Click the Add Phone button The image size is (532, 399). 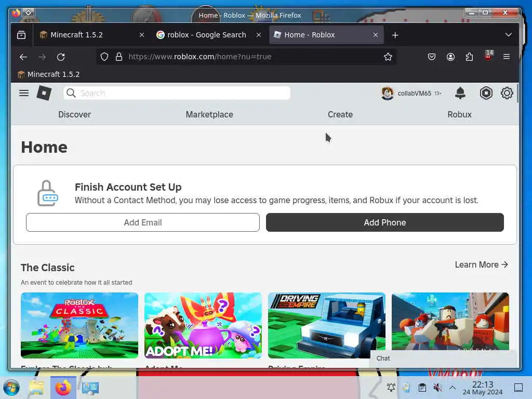point(385,222)
